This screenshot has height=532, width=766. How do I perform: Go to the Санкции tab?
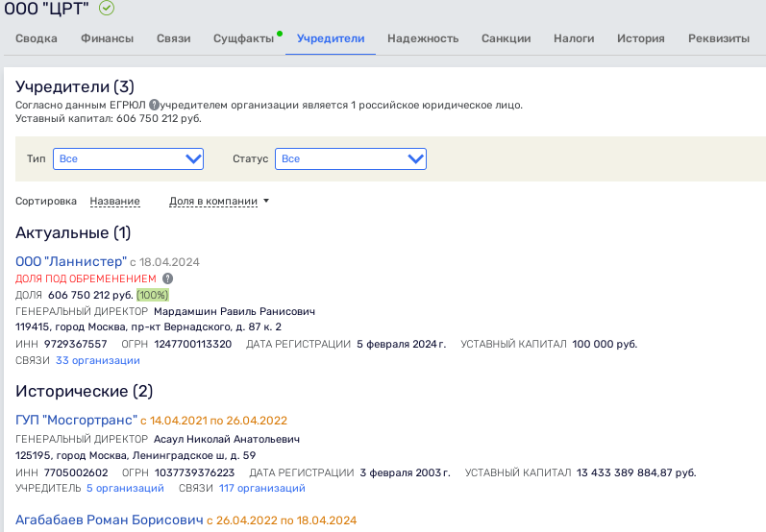tap(507, 38)
